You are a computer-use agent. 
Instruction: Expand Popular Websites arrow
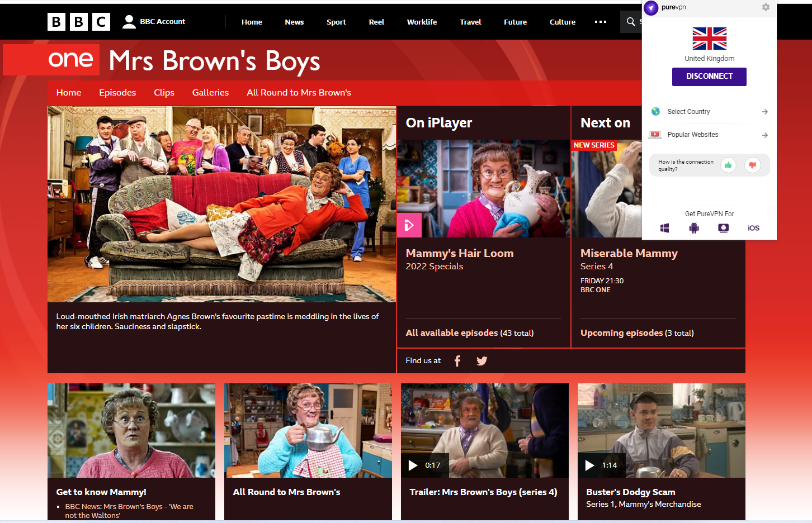[765, 135]
